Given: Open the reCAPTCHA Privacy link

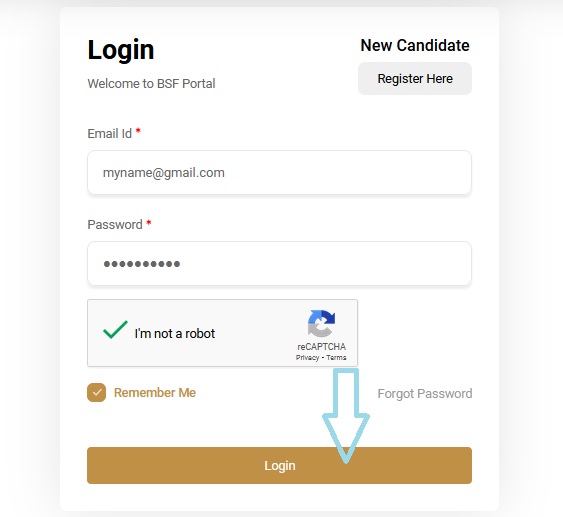Looking at the screenshot, I should tap(307, 358).
